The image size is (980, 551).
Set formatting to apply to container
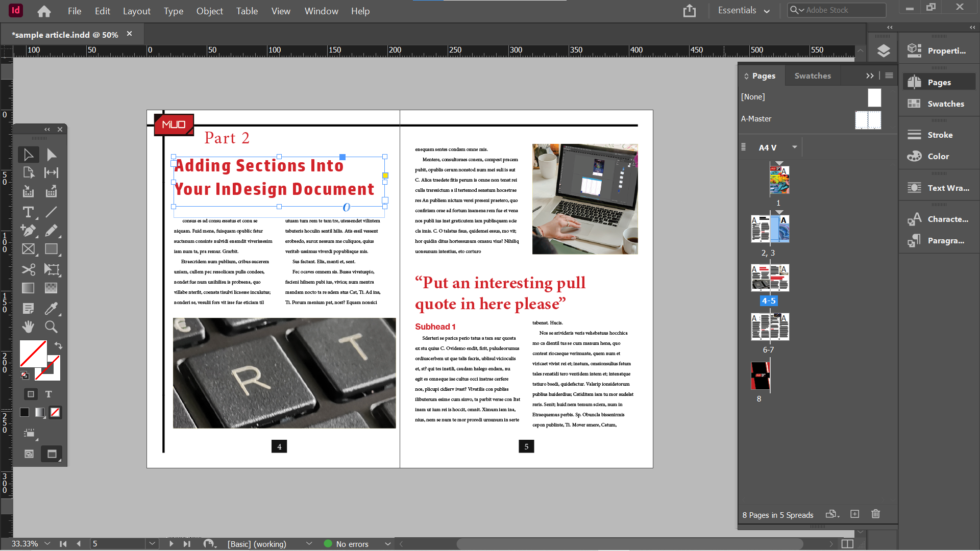(x=30, y=394)
